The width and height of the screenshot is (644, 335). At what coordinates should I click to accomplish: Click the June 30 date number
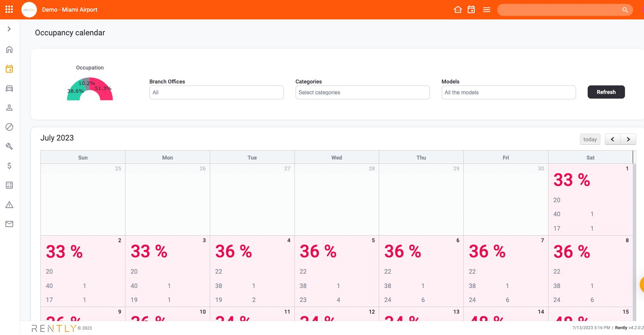click(x=541, y=168)
